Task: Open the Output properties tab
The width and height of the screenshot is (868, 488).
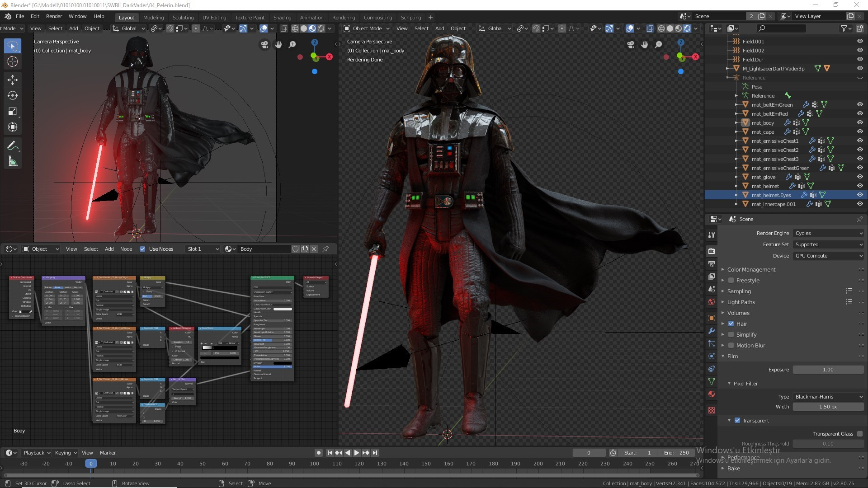Action: (x=712, y=263)
